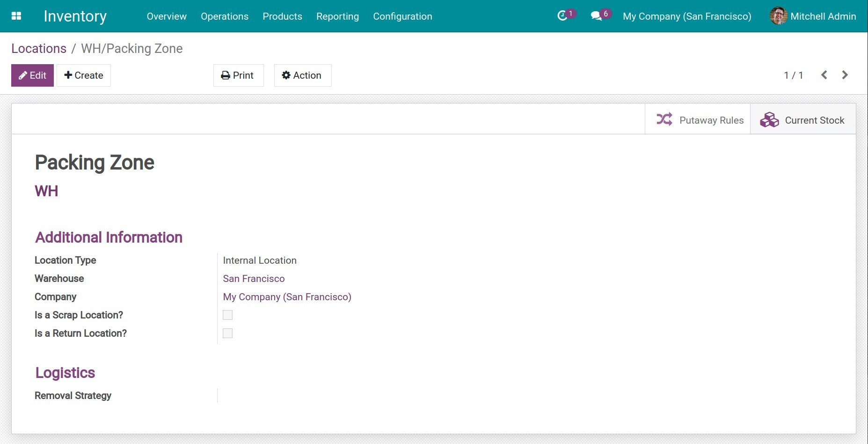Screen dimensions: 868x444
Task: Open the activities clock icon
Action: (x=562, y=16)
